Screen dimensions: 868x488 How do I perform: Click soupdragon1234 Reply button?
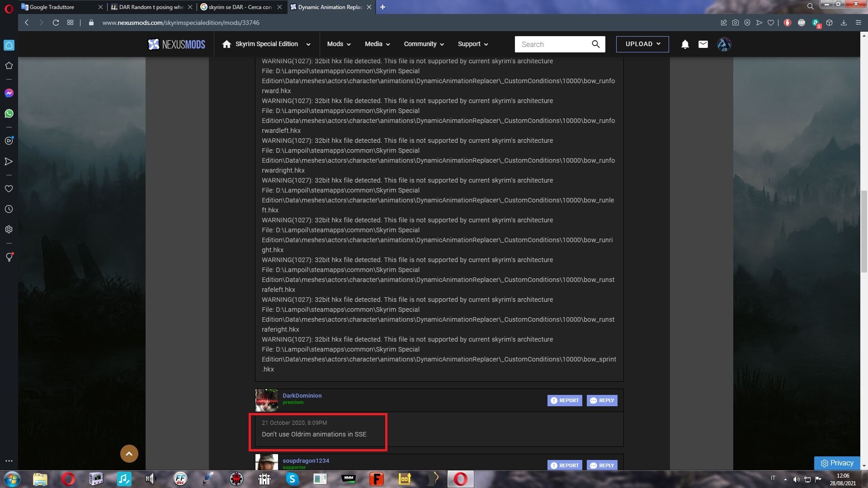[x=602, y=465]
